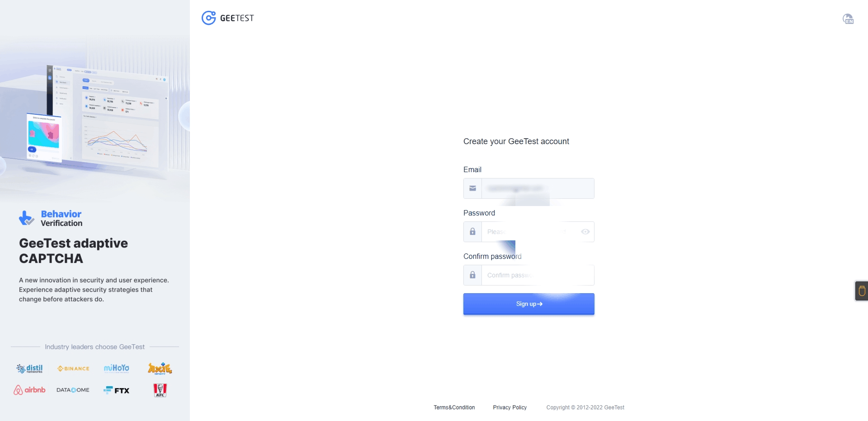Click the floating mouse widget on the right edge
868x421 pixels.
862,291
